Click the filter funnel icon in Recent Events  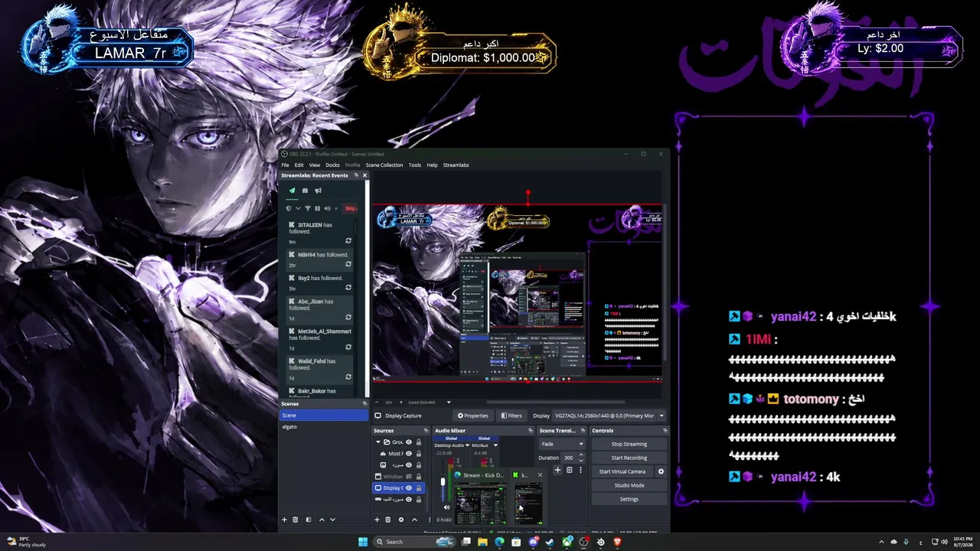[308, 208]
